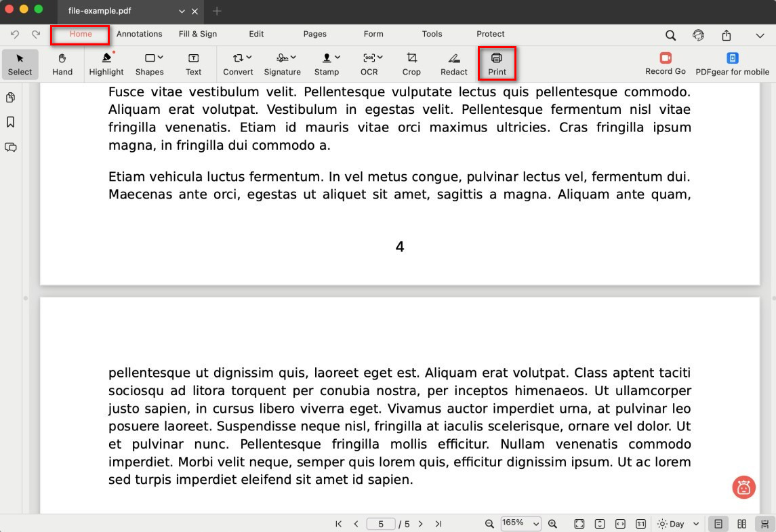
Task: Toggle continuous scrolling view mode
Action: click(x=764, y=524)
